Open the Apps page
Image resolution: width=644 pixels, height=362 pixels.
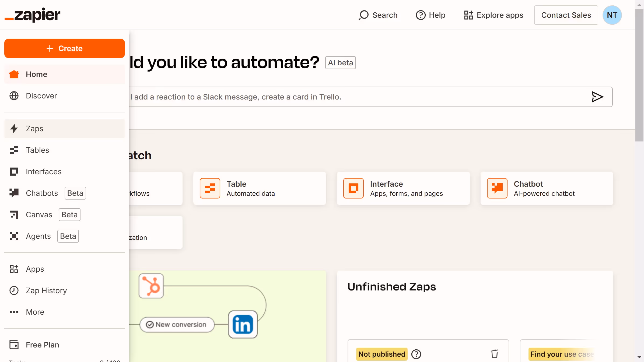point(35,269)
